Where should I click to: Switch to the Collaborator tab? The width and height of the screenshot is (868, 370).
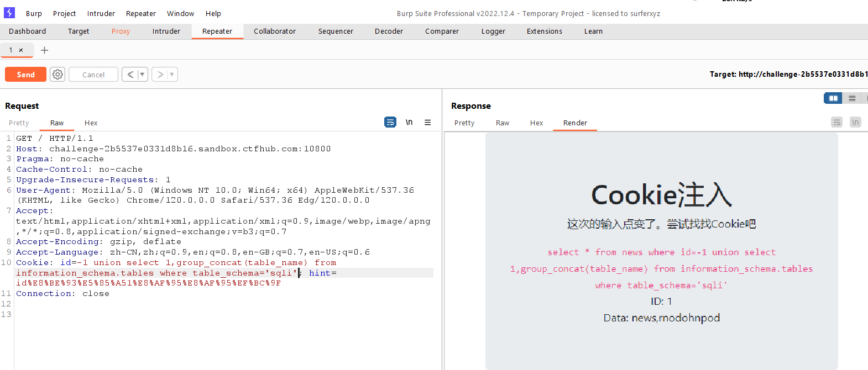point(275,31)
